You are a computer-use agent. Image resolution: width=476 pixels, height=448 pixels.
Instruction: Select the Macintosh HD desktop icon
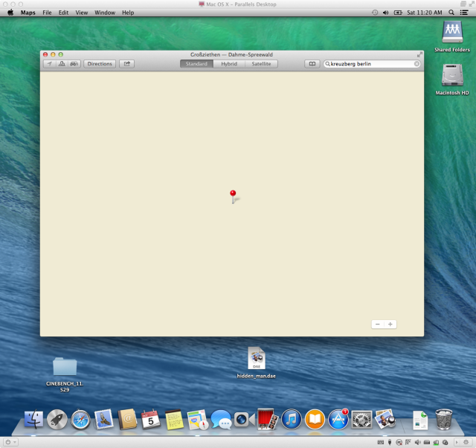tap(452, 80)
